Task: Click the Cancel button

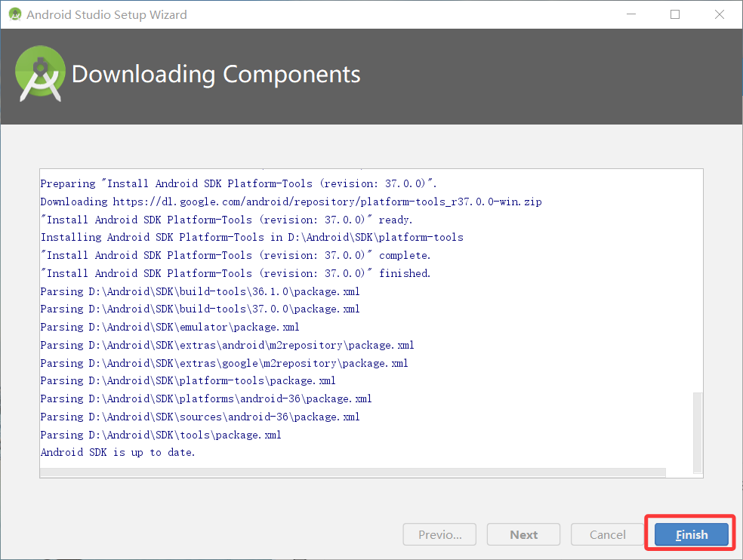Action: click(608, 534)
